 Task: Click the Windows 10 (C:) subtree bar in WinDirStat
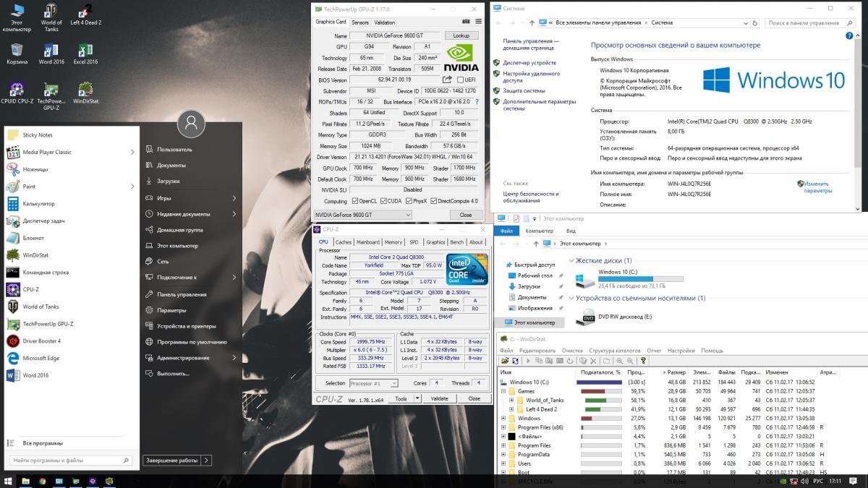[x=600, y=382]
